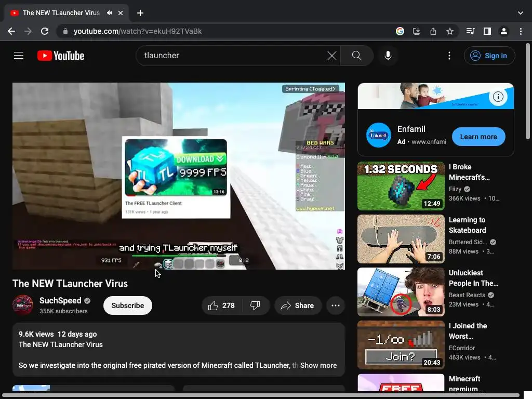
Task: Click the vertical page scrollbar
Action: [x=528, y=91]
